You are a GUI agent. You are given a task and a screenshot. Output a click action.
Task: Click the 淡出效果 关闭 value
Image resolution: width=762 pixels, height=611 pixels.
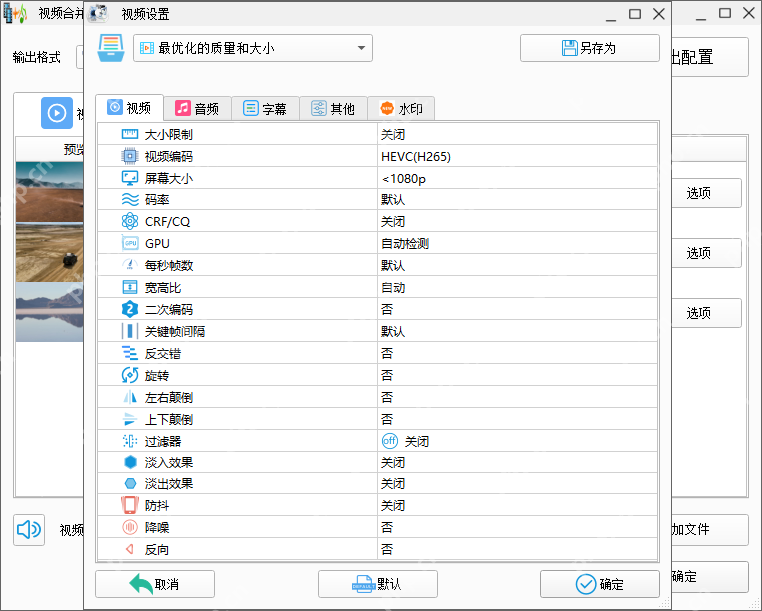[518, 484]
